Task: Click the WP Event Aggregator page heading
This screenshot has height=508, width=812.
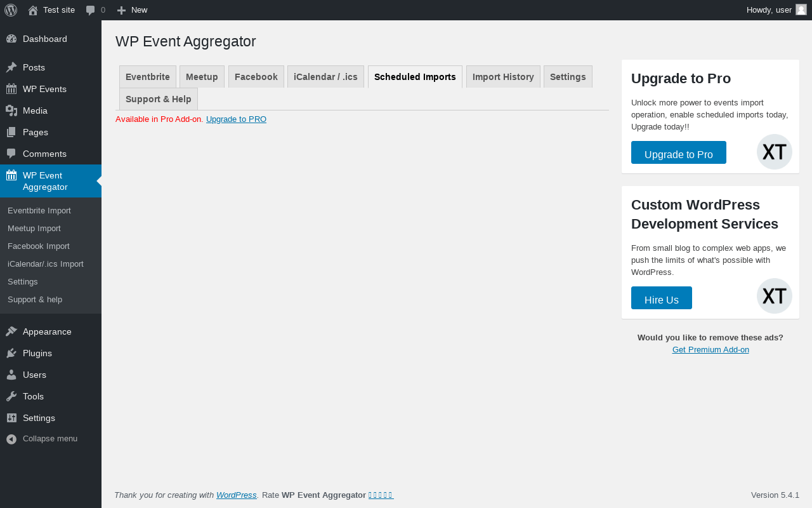Action: [x=186, y=41]
